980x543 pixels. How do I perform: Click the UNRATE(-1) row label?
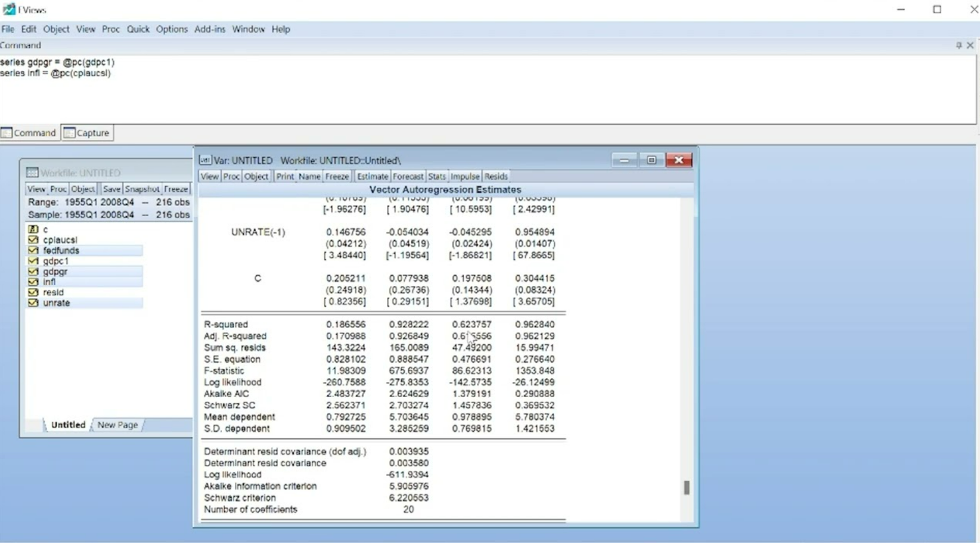[258, 232]
